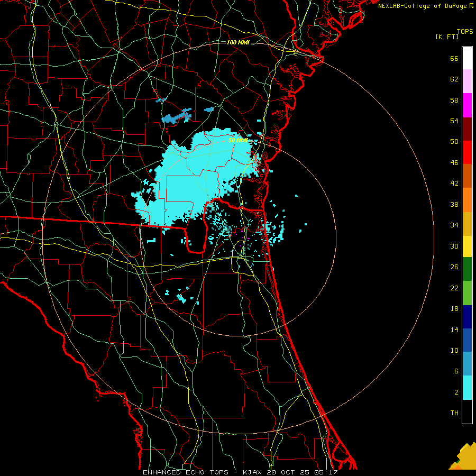Select the magenta legend swatch
The height and width of the screenshot is (476, 476).
[467, 105]
